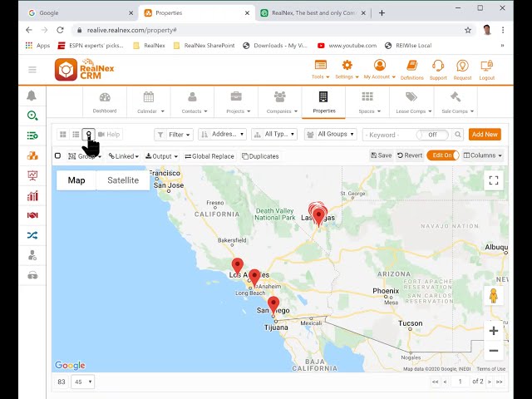Image resolution: width=532 pixels, height=399 pixels.
Task: Click the Los Angeles map pin
Action: [238, 266]
